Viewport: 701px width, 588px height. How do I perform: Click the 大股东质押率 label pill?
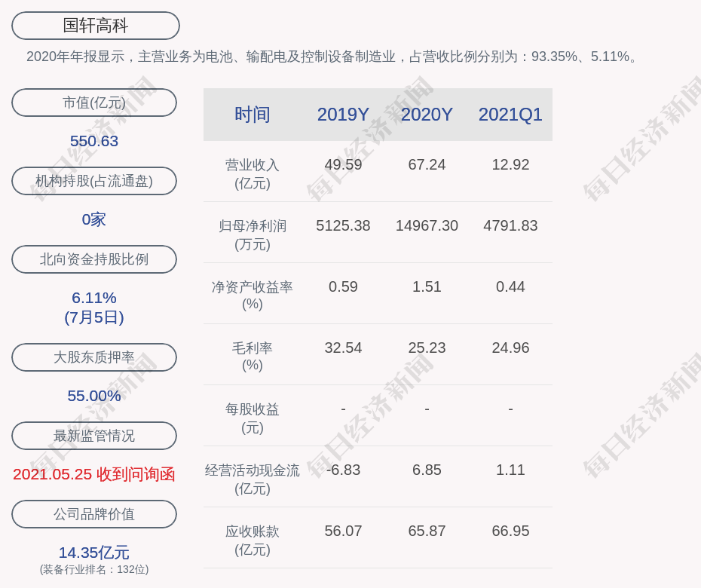pos(94,357)
